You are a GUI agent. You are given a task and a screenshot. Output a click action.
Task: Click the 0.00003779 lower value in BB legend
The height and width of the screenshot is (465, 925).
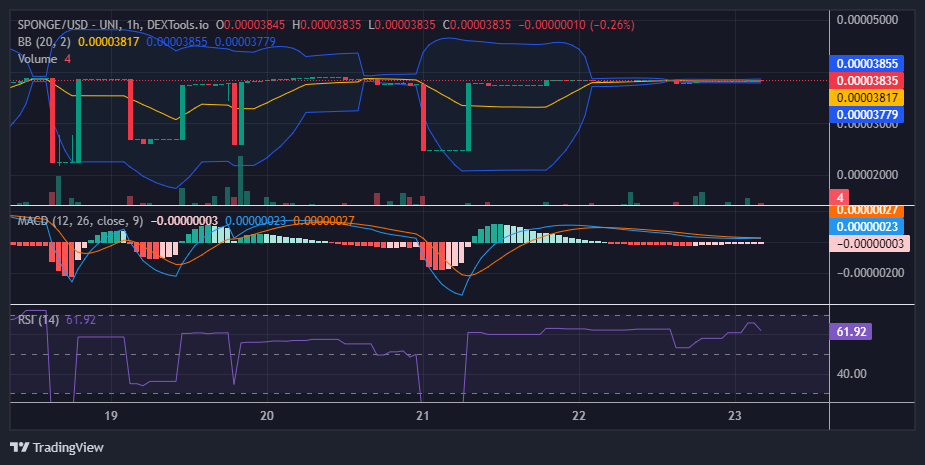pyautogui.click(x=245, y=42)
